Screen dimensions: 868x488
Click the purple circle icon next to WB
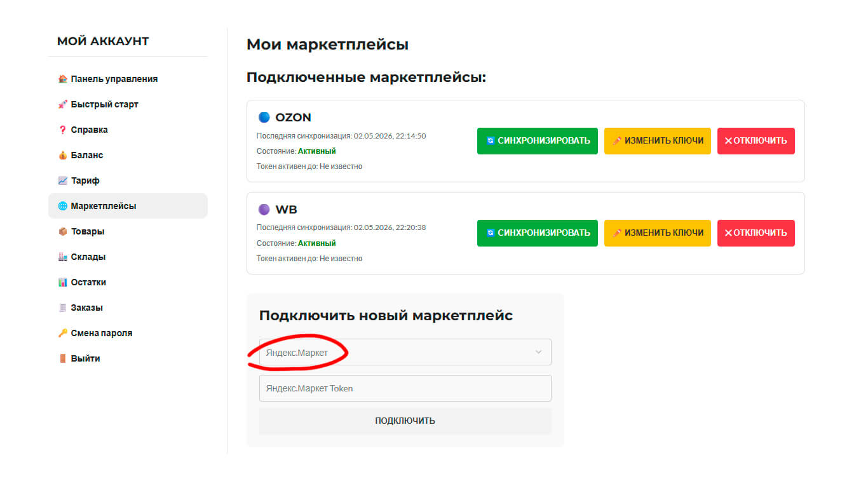point(264,210)
